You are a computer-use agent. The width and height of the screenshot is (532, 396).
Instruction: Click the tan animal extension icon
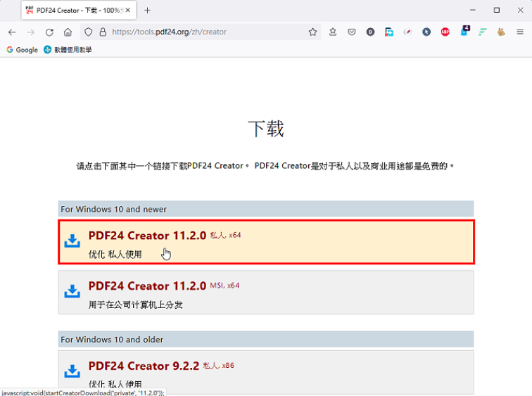click(x=501, y=32)
